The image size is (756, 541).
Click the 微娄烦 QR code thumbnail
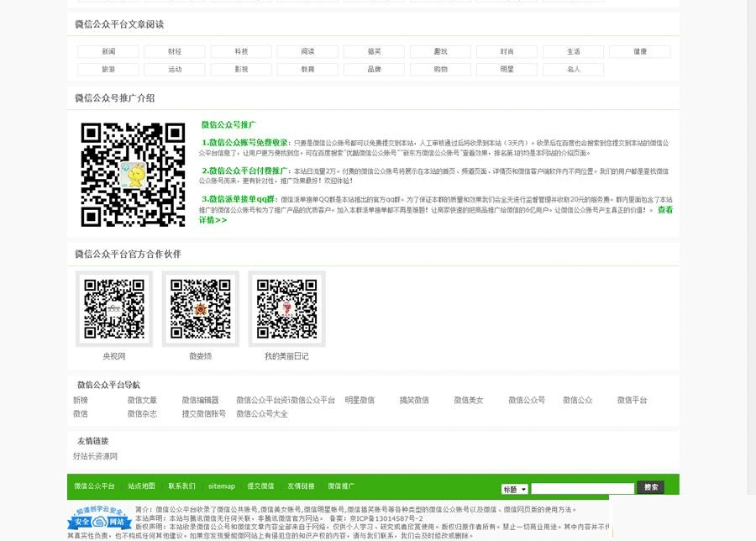point(200,308)
